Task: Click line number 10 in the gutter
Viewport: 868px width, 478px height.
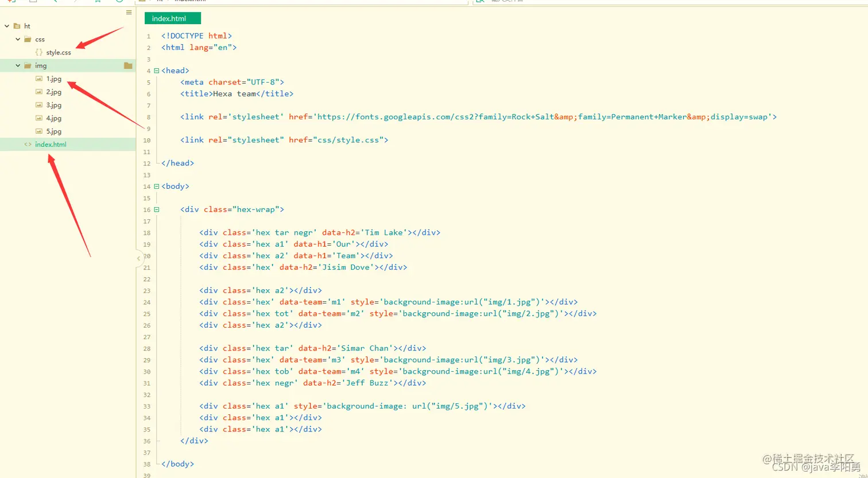Action: (x=147, y=140)
